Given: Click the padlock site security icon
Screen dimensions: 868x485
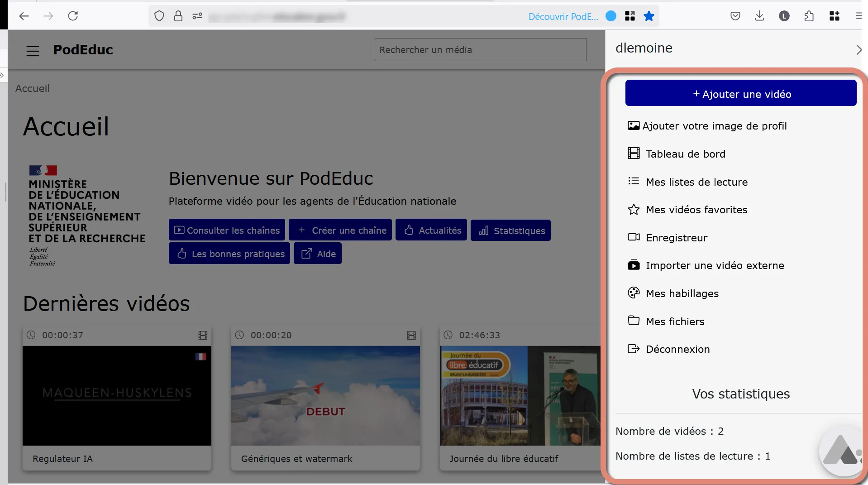Looking at the screenshot, I should (178, 16).
